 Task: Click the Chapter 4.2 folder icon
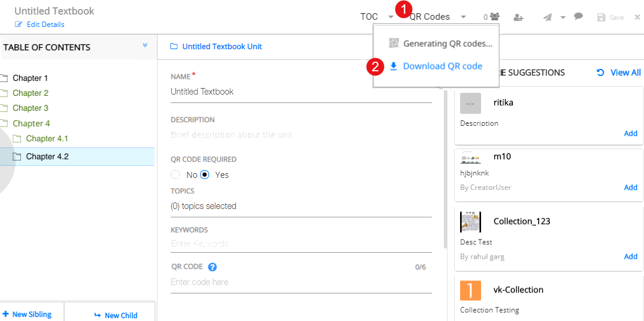[17, 157]
